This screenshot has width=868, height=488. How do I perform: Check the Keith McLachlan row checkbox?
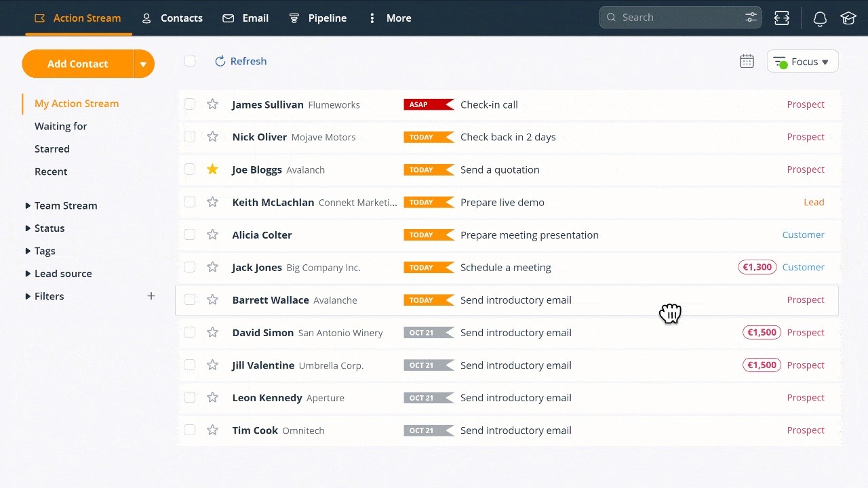click(x=190, y=202)
